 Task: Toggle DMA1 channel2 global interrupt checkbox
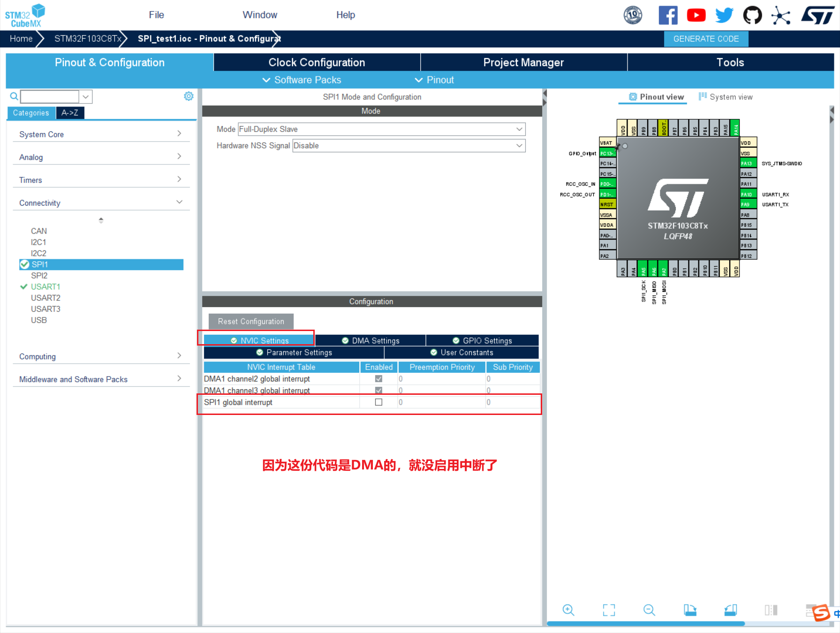pos(378,378)
